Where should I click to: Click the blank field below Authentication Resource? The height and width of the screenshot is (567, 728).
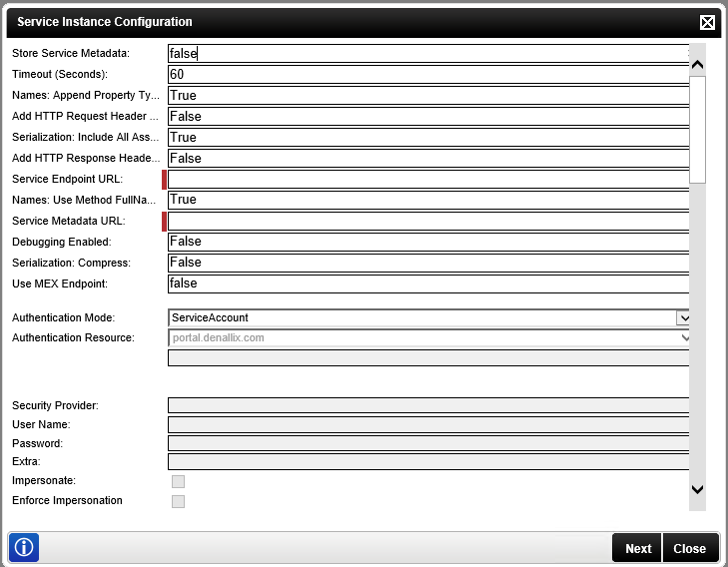428,357
